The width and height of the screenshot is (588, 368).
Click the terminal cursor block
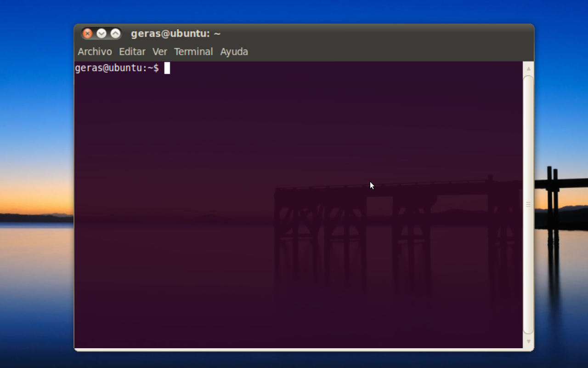[168, 68]
